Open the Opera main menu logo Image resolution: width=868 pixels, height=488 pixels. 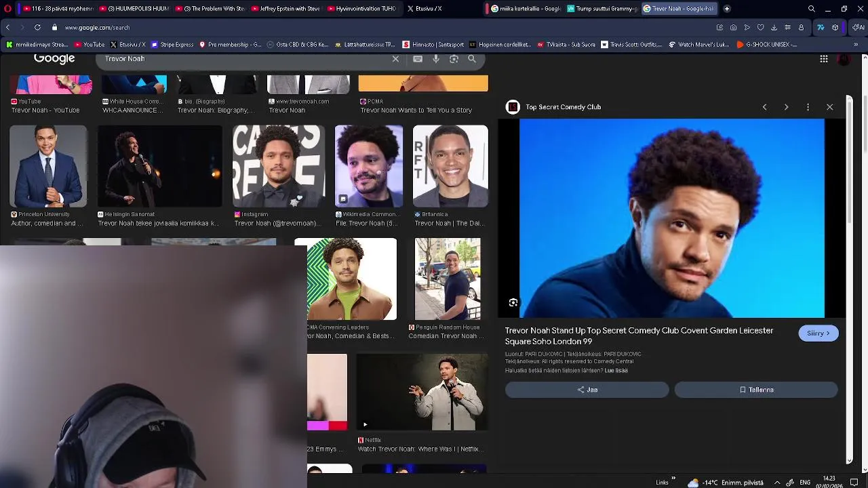coord(7,9)
